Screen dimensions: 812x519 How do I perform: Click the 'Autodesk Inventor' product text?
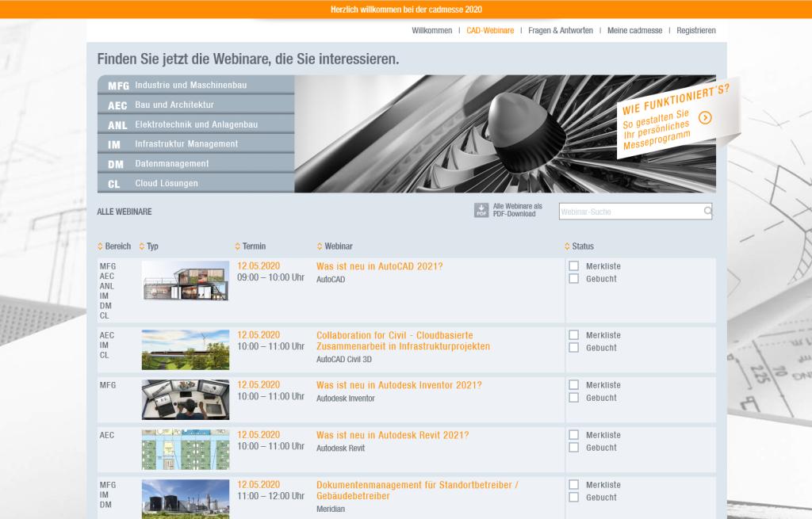(x=346, y=399)
